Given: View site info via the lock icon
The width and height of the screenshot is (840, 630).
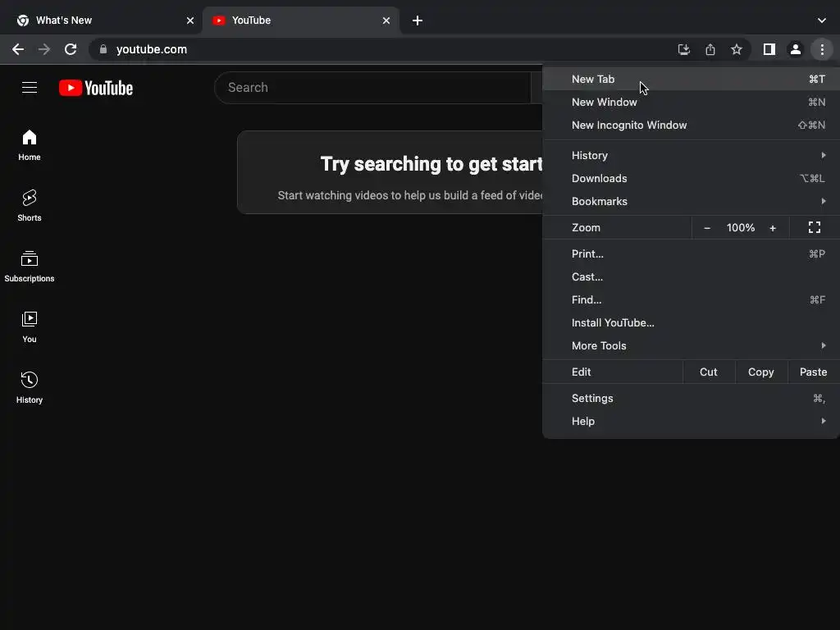Looking at the screenshot, I should pos(103,49).
